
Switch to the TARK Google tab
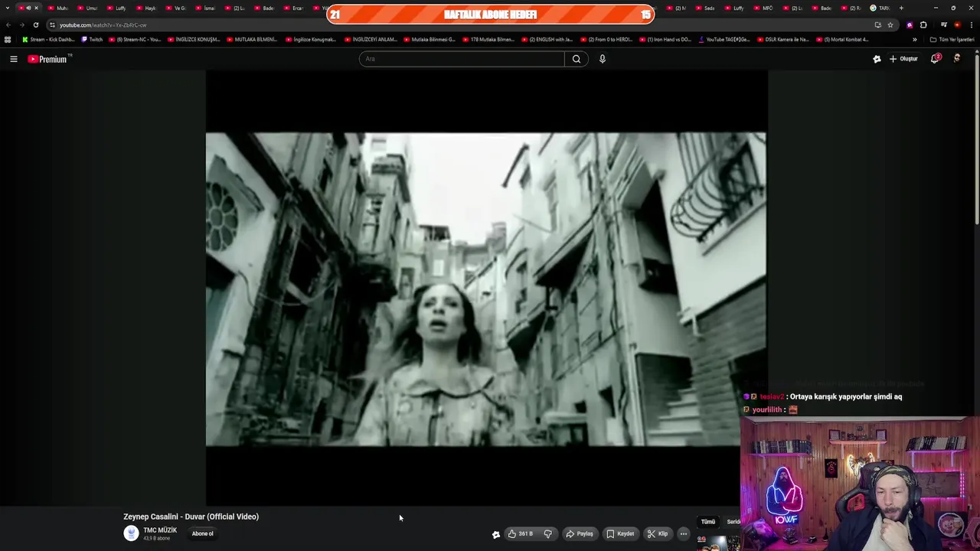[x=879, y=8]
